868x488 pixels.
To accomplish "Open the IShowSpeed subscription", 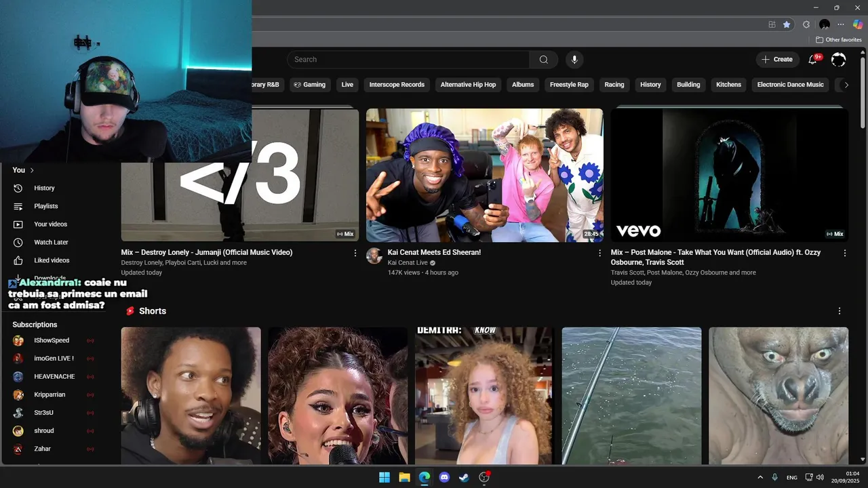I will click(52, 340).
